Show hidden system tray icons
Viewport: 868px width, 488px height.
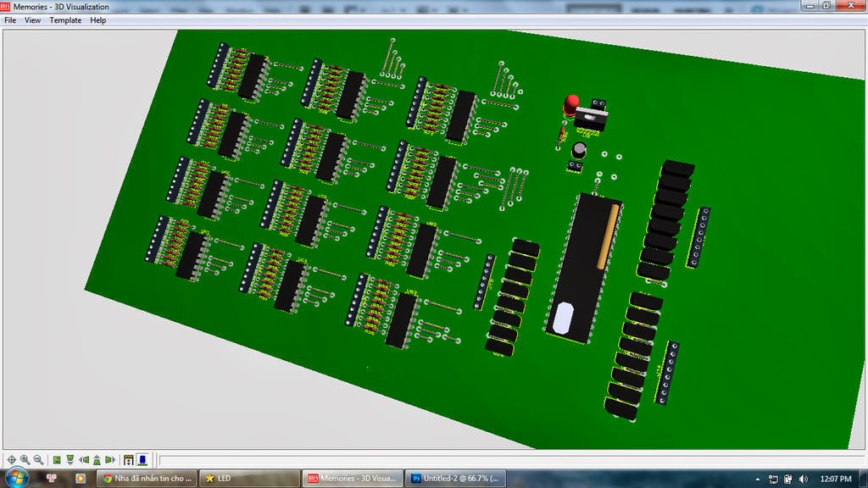click(x=757, y=480)
